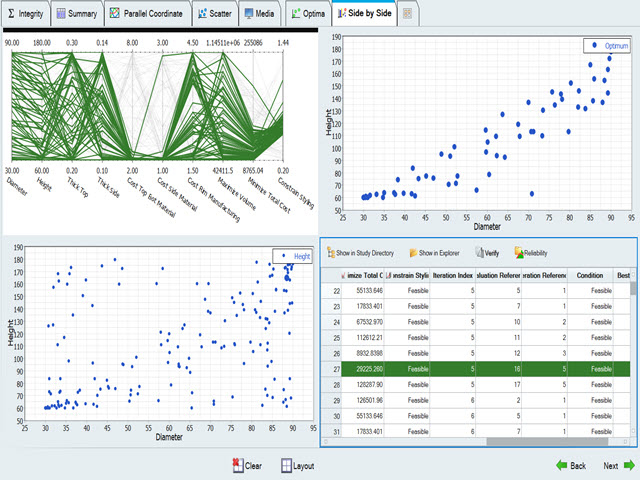The width and height of the screenshot is (640, 480).
Task: Click the Back text link
Action: 578,466
